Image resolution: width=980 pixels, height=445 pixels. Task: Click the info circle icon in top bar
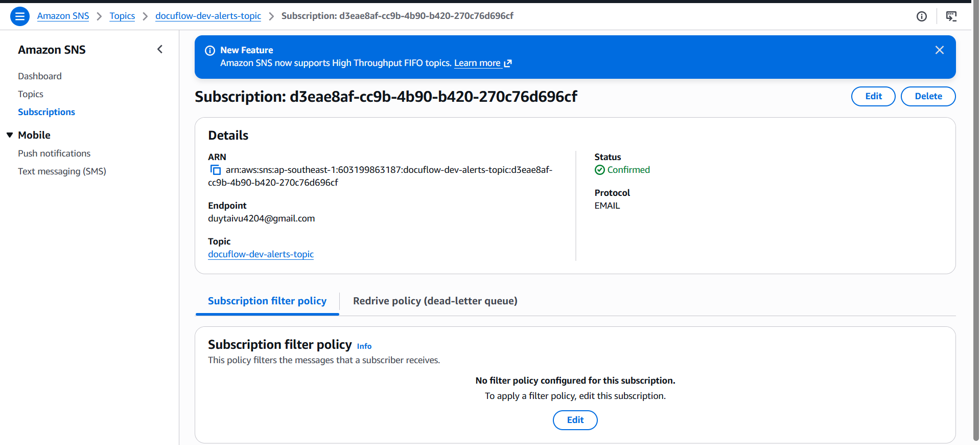(x=921, y=16)
